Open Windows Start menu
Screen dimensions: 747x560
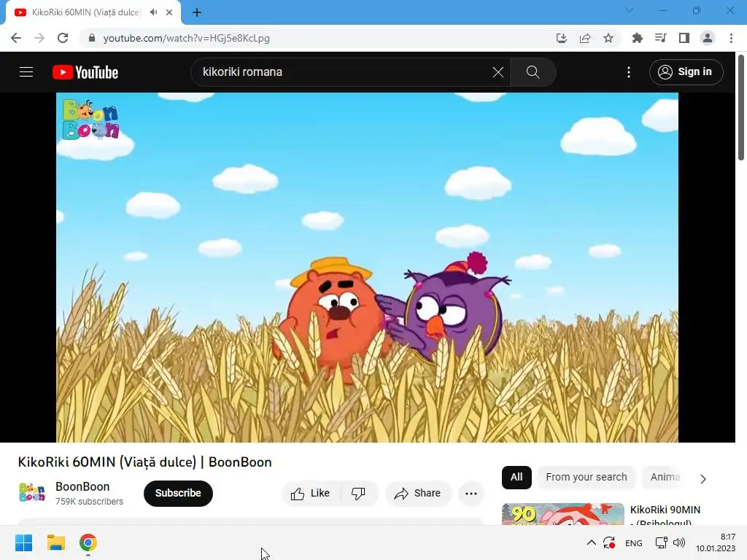[24, 542]
